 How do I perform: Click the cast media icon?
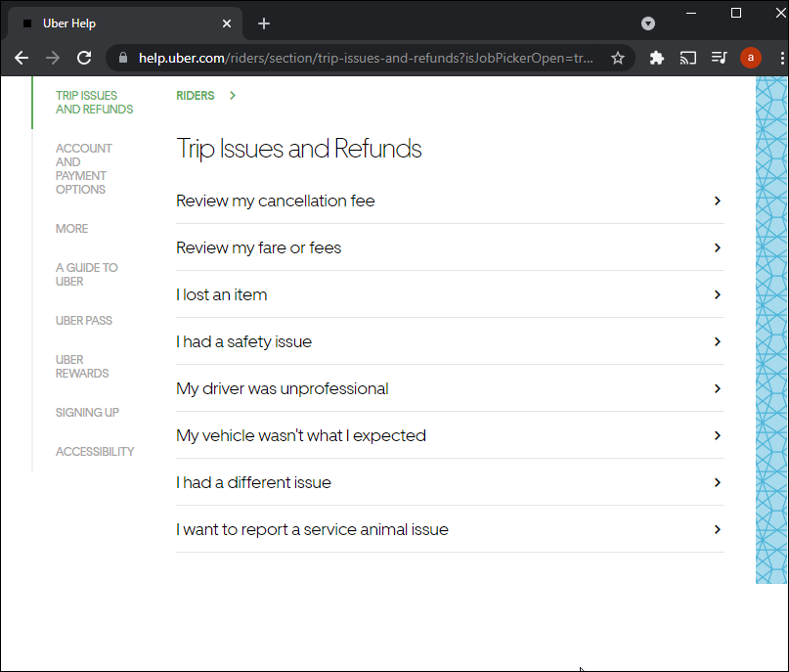pos(688,58)
